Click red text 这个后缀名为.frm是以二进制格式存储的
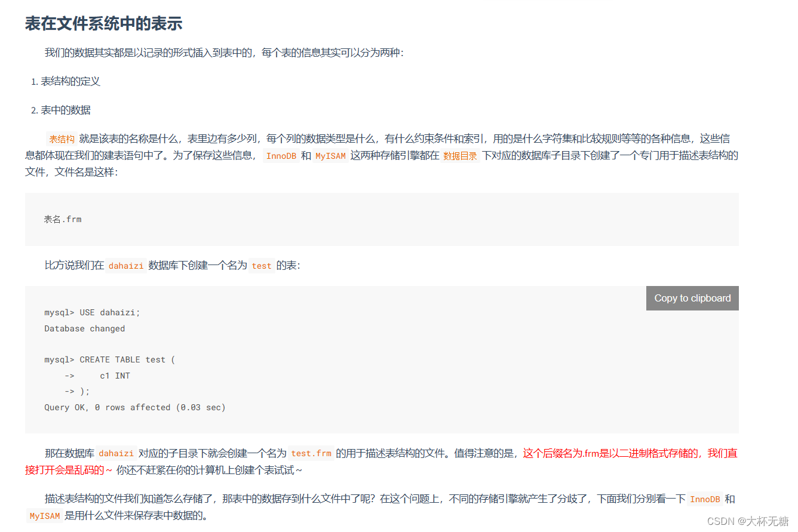Image resolution: width=798 pixels, height=532 pixels. coord(610,453)
